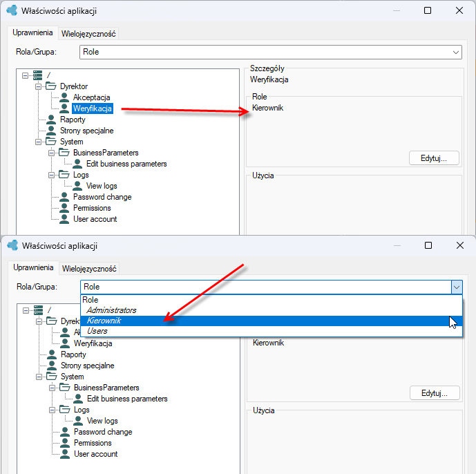Click the Edytuj... button in lower window

click(435, 393)
